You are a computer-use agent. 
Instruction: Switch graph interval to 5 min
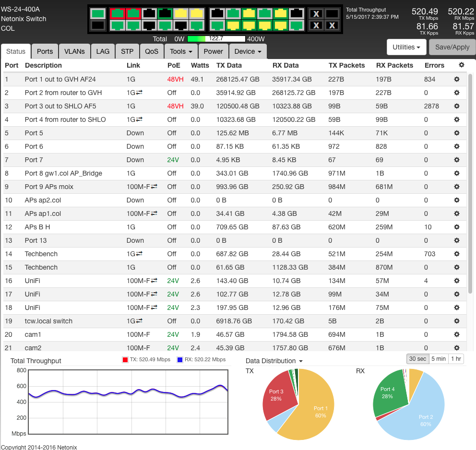point(438,359)
